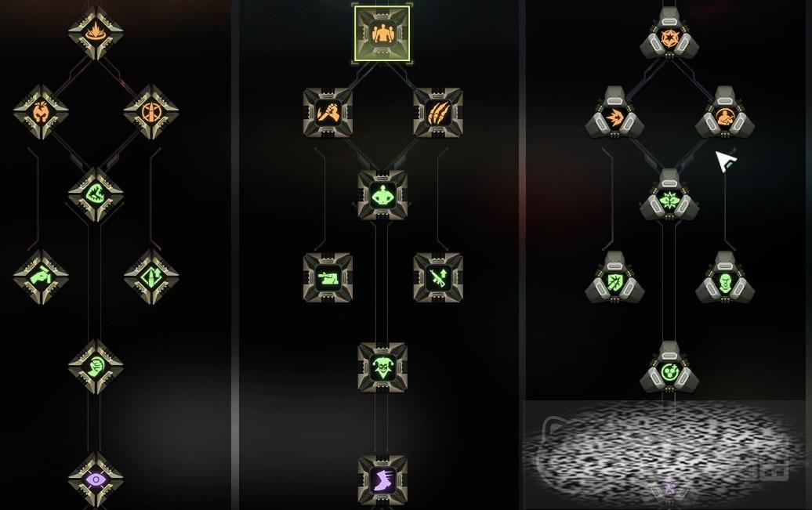Viewport: 812px width, 510px height.
Task: Pick the green turret skill node
Action: pyautogui.click(x=328, y=277)
